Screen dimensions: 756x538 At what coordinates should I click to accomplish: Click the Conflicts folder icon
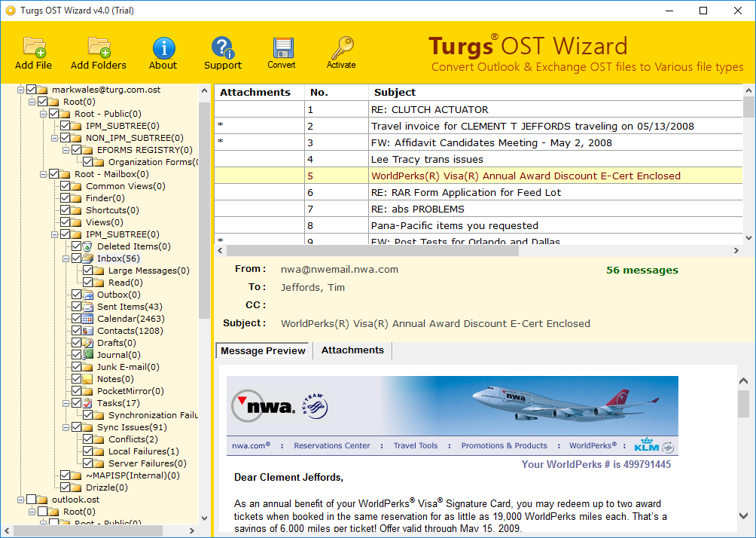point(99,439)
